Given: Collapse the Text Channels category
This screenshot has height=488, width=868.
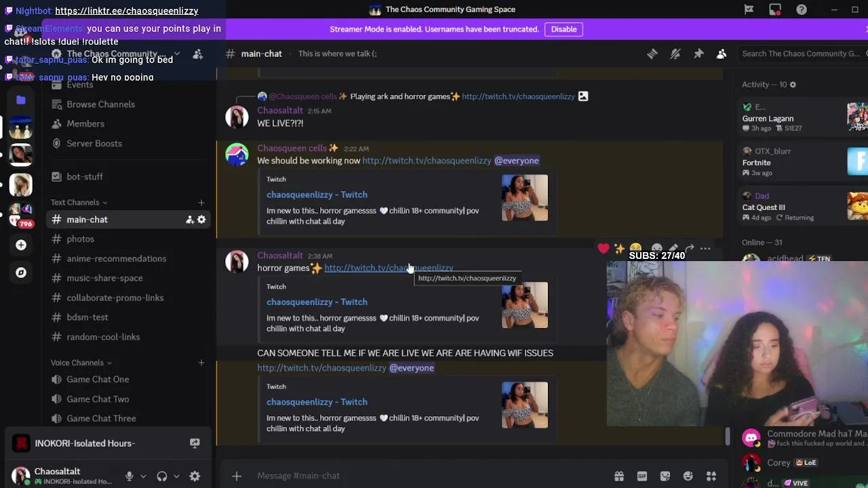Looking at the screenshot, I should tap(79, 203).
